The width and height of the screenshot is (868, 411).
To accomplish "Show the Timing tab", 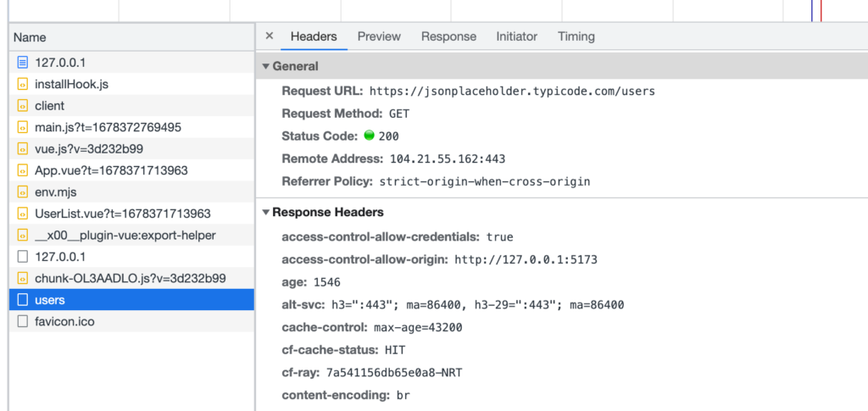I will pos(576,36).
